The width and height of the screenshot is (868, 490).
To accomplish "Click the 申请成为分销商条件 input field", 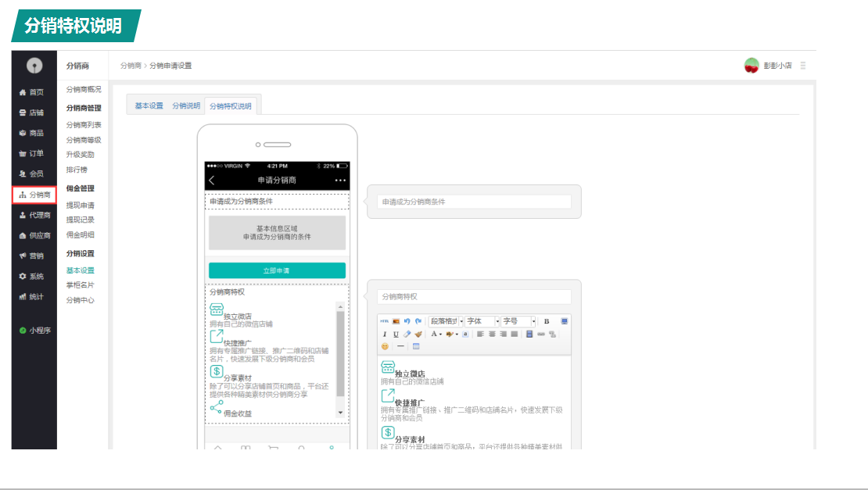I will (x=474, y=202).
